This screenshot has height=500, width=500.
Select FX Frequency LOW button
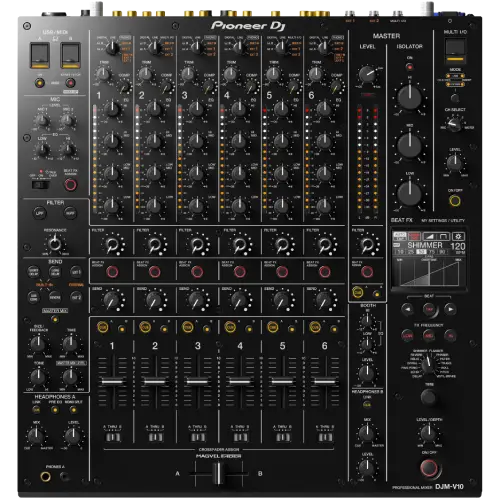(x=407, y=336)
